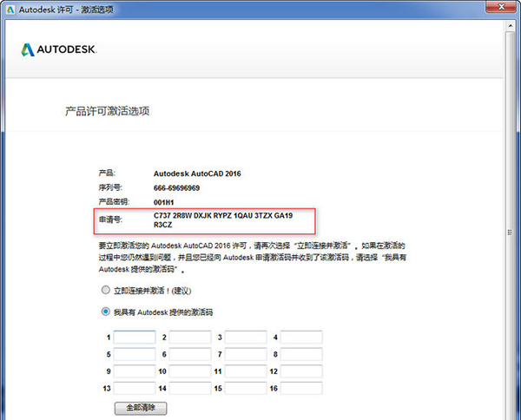
Task: Click activation code field 10
Action: click(x=190, y=371)
